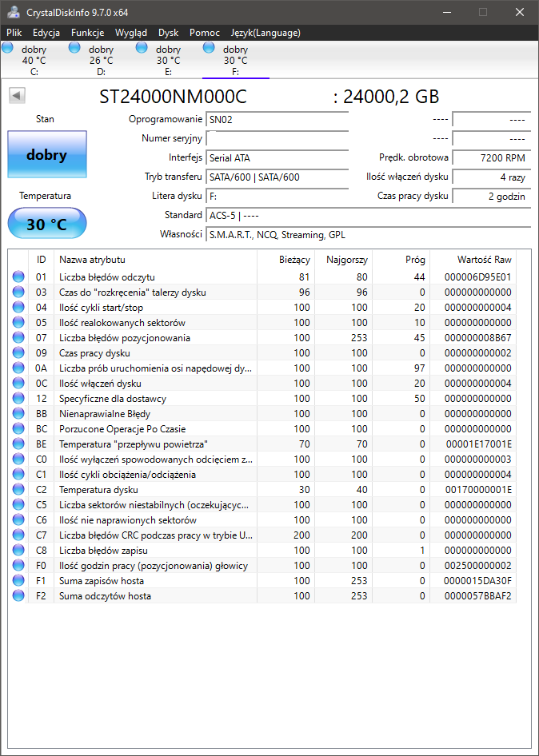
Task: Click the ST24000NM000C drive model title
Action: [173, 97]
